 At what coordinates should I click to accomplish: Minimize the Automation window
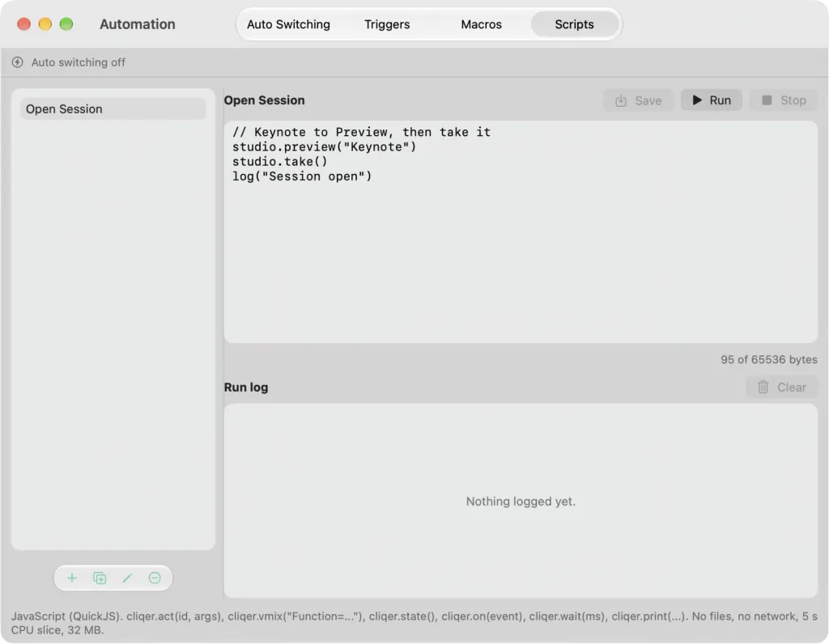click(45, 23)
